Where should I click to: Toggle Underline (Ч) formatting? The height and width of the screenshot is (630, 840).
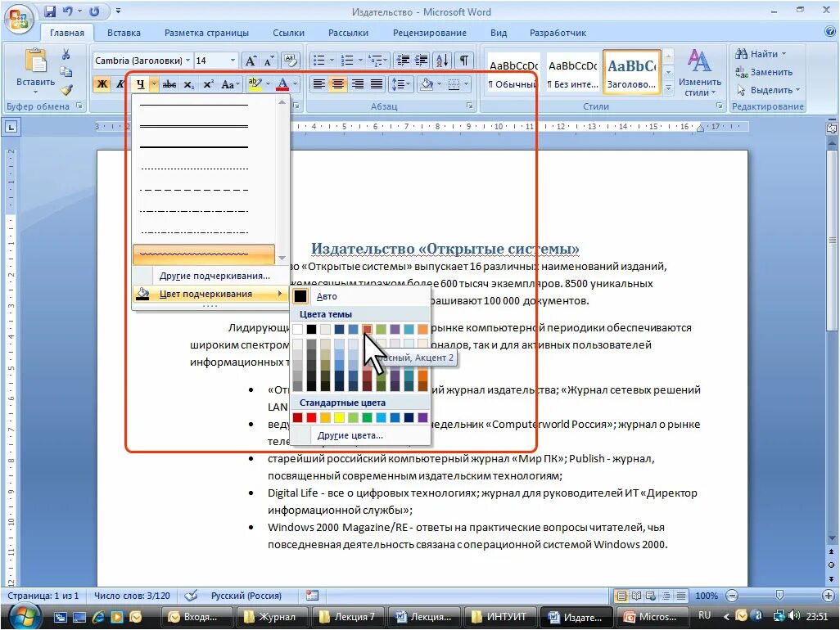coord(140,84)
